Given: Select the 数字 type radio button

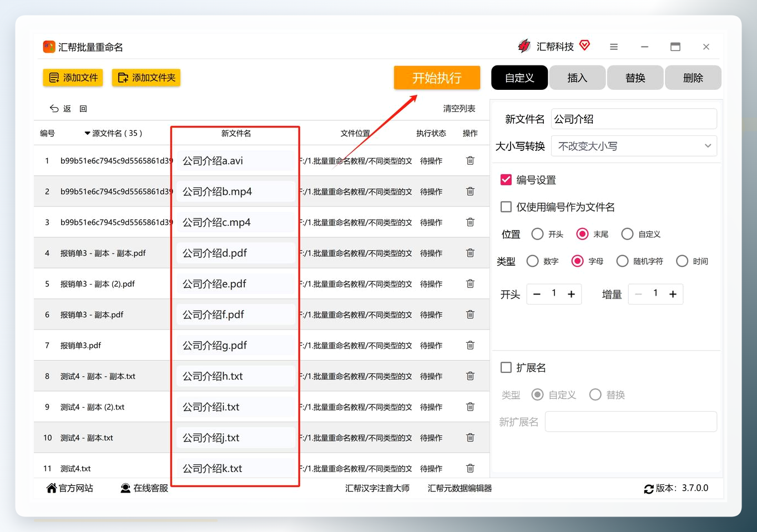Looking at the screenshot, I should [x=532, y=261].
